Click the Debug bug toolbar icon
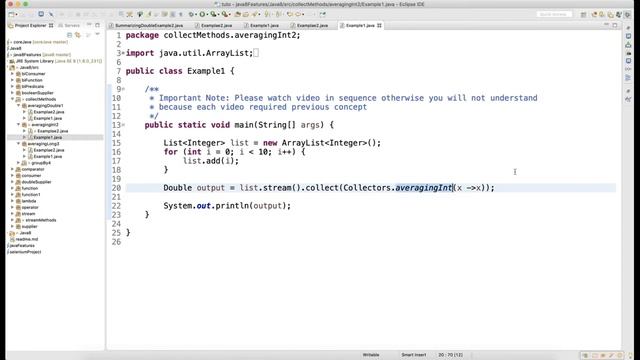This screenshot has height=360, width=640. (x=191, y=14)
